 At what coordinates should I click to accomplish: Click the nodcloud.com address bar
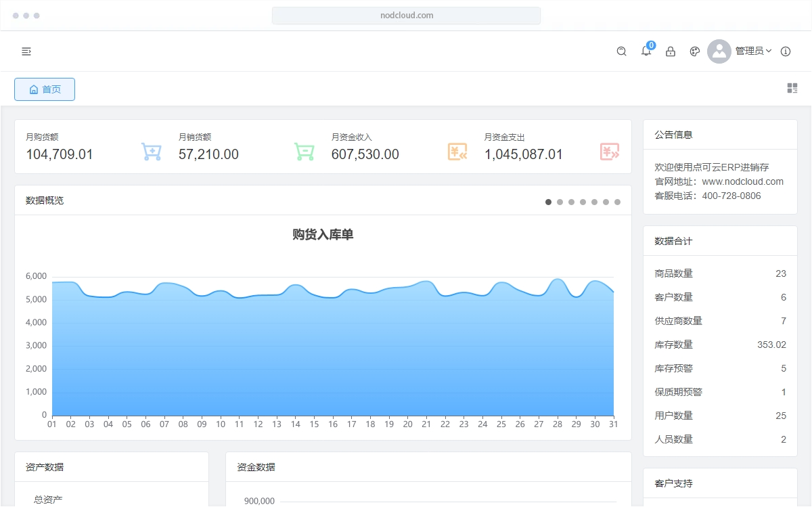(x=406, y=15)
